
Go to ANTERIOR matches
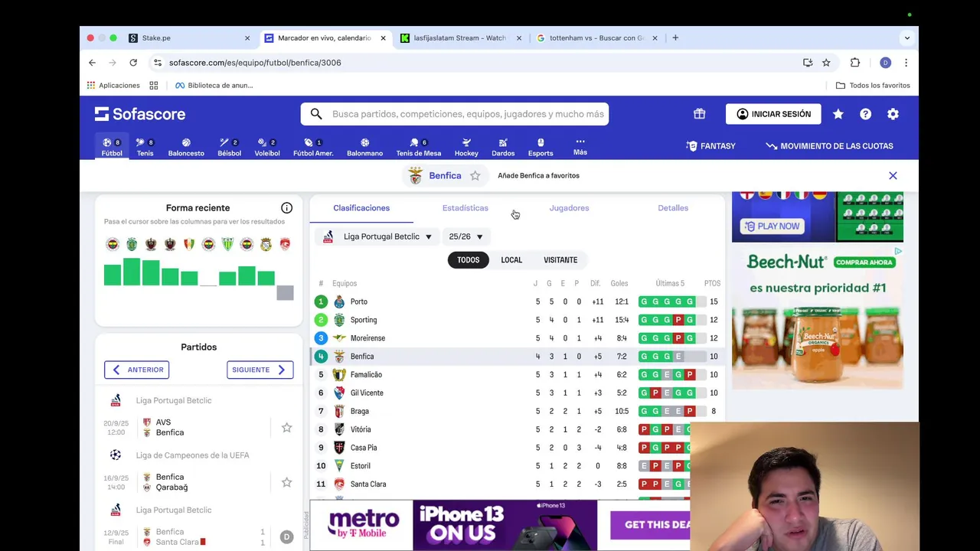(136, 370)
